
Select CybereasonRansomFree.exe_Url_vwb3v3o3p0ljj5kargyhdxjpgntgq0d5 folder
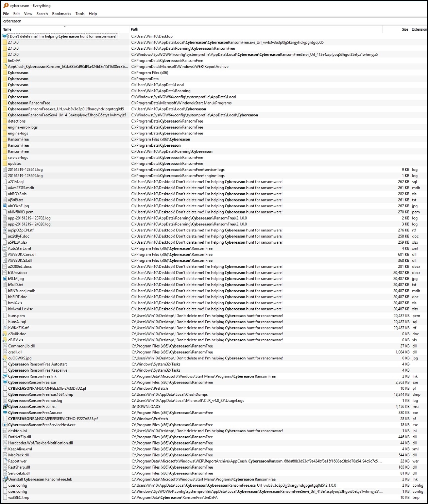[x=66, y=109]
